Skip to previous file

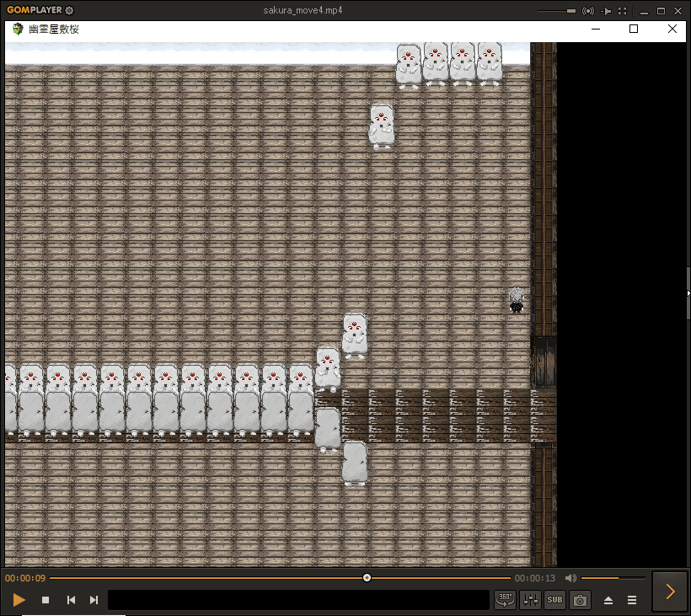(71, 600)
